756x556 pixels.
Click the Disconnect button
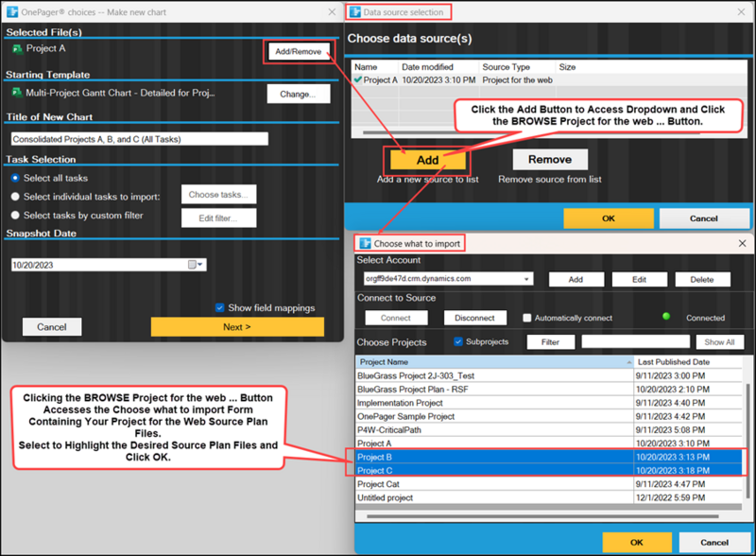pyautogui.click(x=475, y=318)
